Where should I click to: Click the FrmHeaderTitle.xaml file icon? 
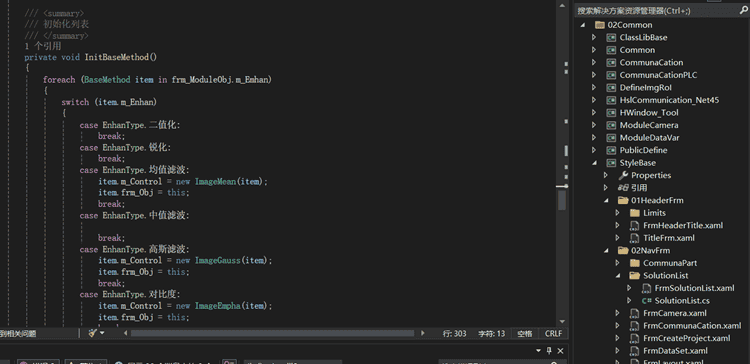click(x=635, y=225)
